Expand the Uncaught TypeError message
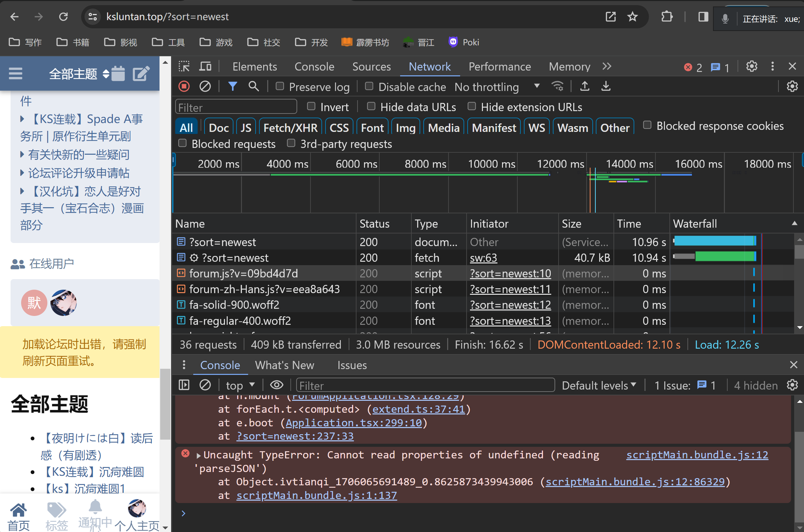Screen dimensions: 804x532 coord(199,455)
